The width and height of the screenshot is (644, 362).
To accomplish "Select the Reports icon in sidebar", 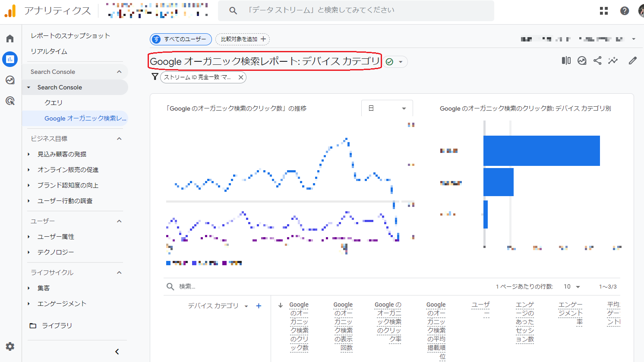I will coord(10,59).
